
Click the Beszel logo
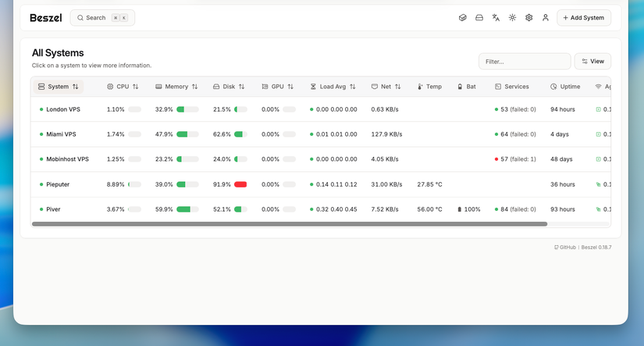45,18
